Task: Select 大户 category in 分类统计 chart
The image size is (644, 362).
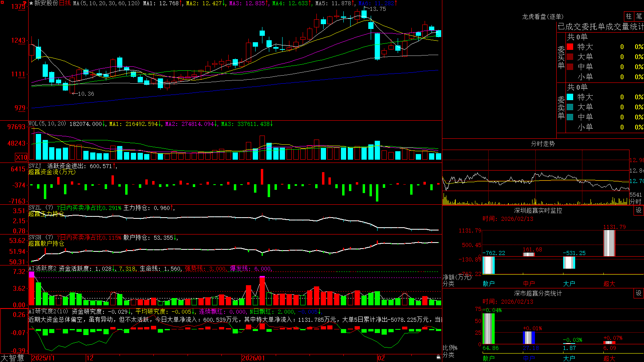Action: pos(569,358)
